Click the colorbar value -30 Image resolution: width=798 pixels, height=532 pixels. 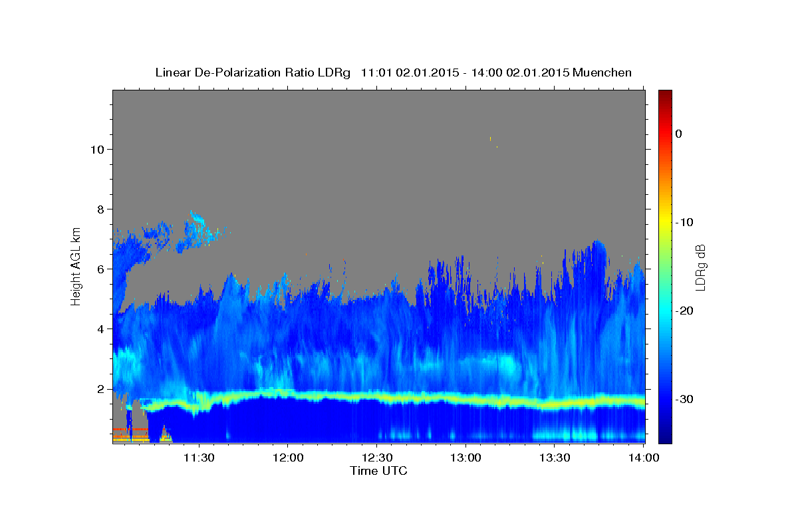(x=685, y=399)
